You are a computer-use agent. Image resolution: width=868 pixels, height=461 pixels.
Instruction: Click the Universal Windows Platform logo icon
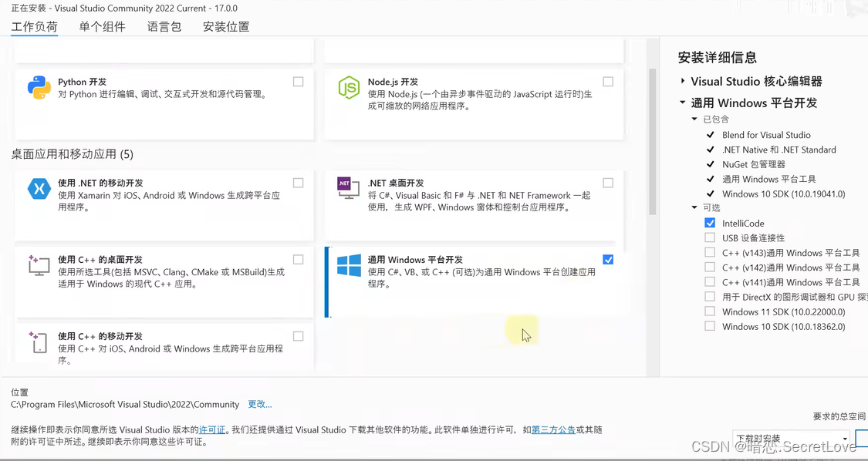click(349, 265)
